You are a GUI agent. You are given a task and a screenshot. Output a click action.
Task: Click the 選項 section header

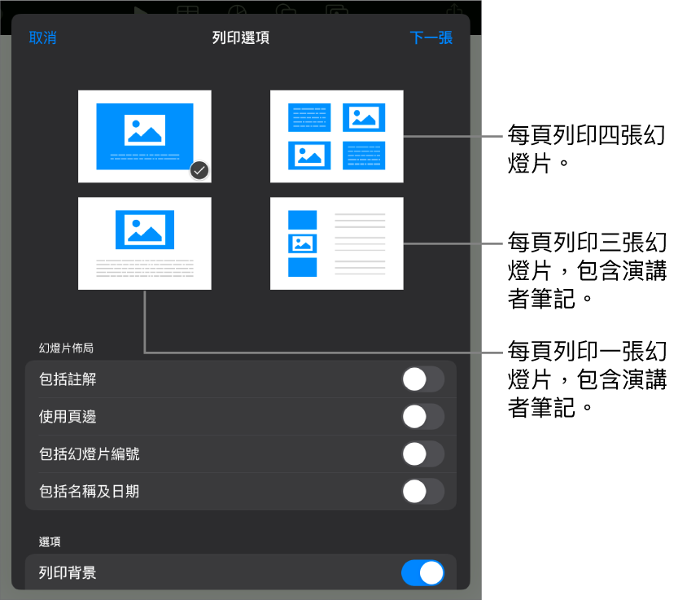(x=50, y=541)
